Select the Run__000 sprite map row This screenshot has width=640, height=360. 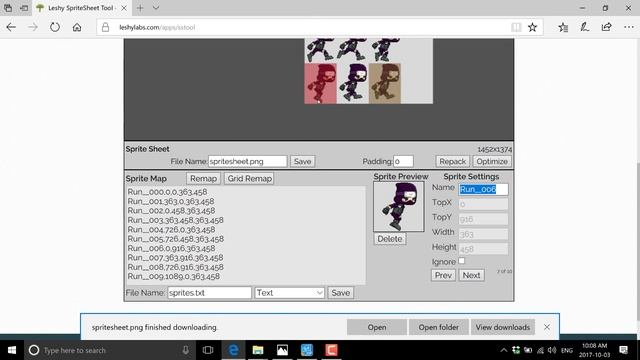tap(167, 192)
